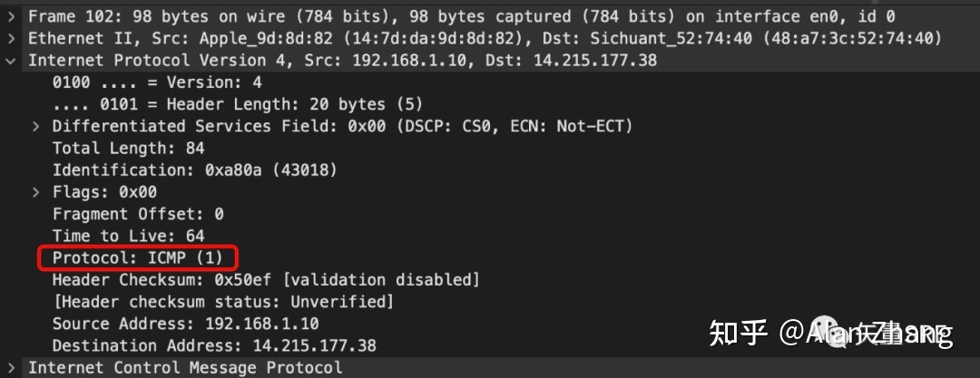The image size is (980, 378).
Task: Select the Protocol: ICMP (1) field
Action: (138, 258)
